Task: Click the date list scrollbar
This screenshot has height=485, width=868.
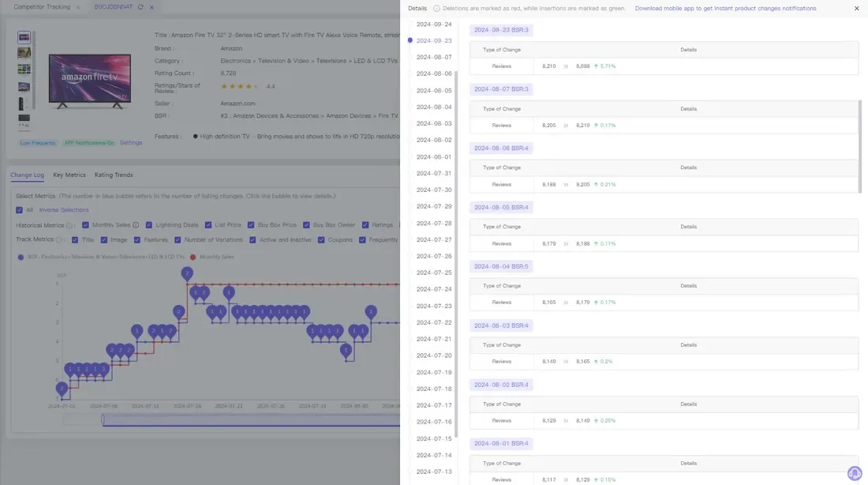Action: point(456,255)
